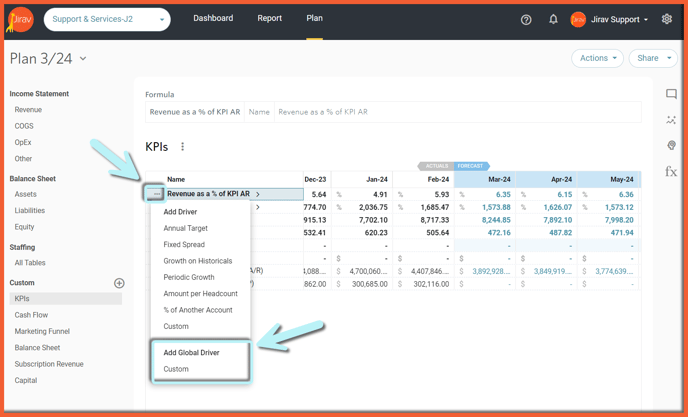Open the Jirav Support user menu
The image size is (688, 417).
click(619, 20)
